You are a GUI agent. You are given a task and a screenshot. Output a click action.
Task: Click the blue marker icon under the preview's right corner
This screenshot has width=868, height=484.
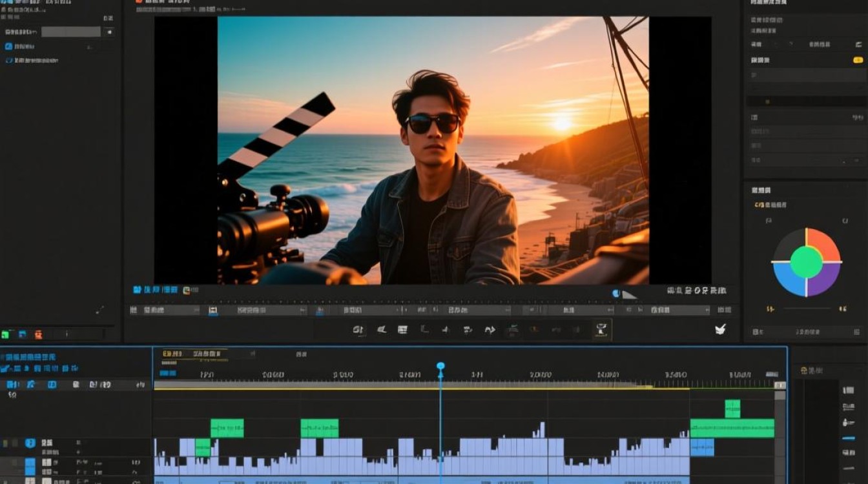pos(615,294)
